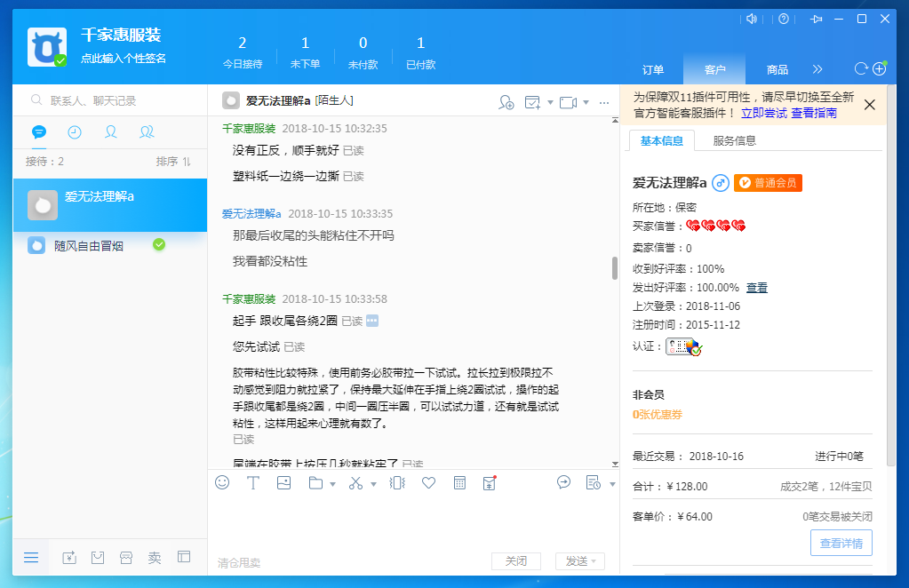Expand the screenshot dropdown arrow

coord(373,484)
